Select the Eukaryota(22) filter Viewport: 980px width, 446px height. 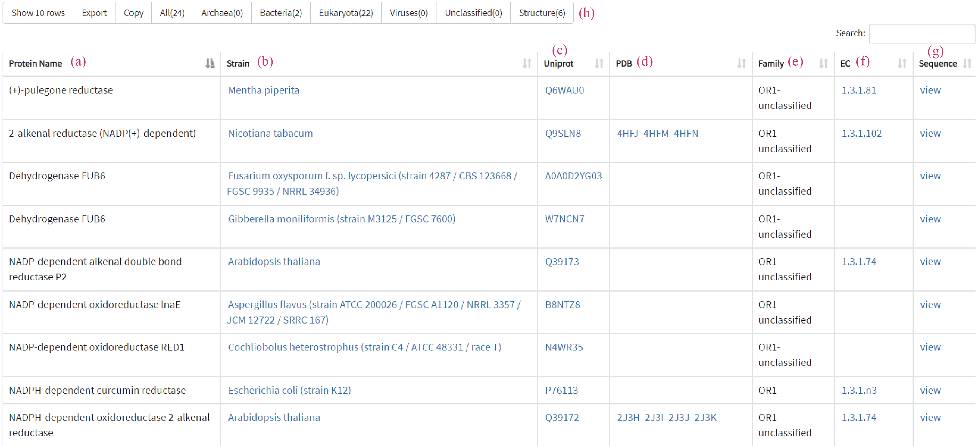tap(345, 13)
